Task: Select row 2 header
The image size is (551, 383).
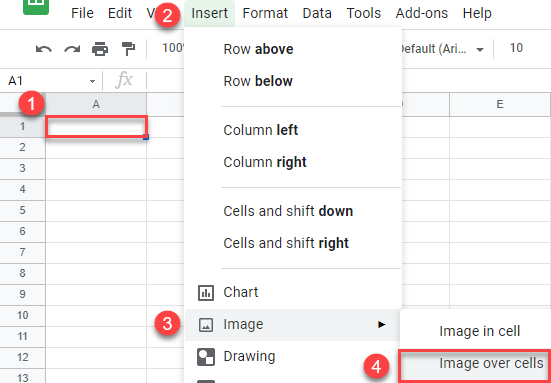Action: pyautogui.click(x=22, y=148)
